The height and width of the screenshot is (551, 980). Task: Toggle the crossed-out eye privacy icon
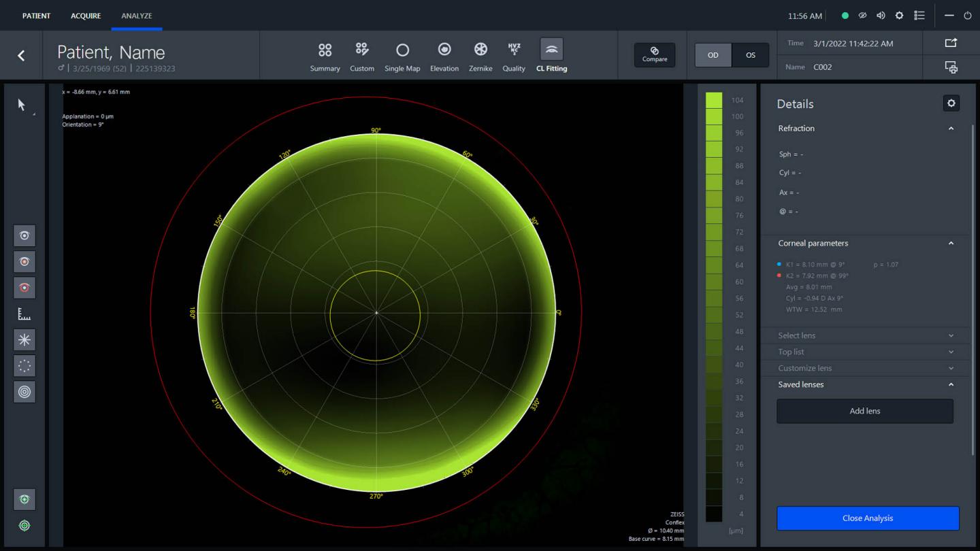tap(862, 16)
